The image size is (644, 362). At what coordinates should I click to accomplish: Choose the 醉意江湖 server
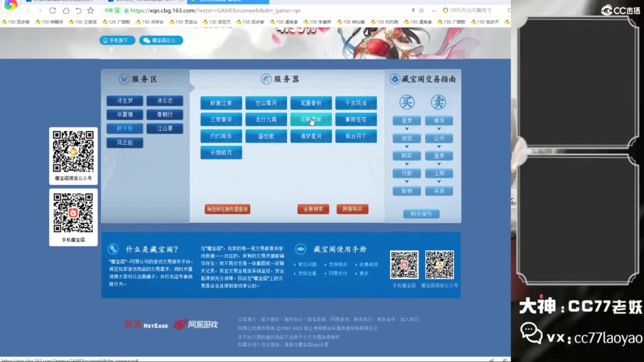pos(221,103)
